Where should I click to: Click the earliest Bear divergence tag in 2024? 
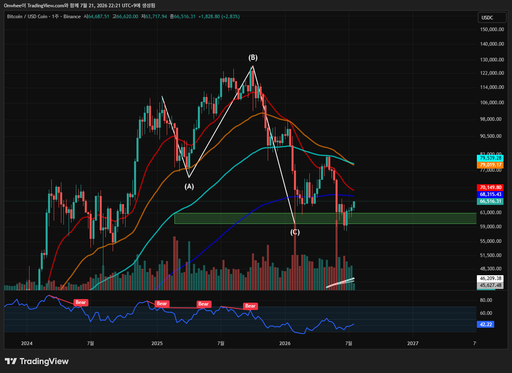pyautogui.click(x=81, y=302)
